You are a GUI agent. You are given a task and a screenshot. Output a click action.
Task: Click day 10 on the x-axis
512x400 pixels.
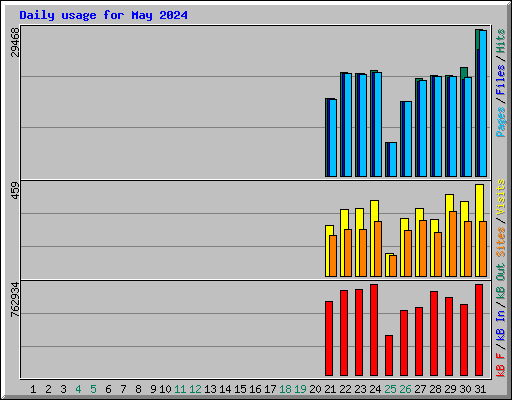165,389
